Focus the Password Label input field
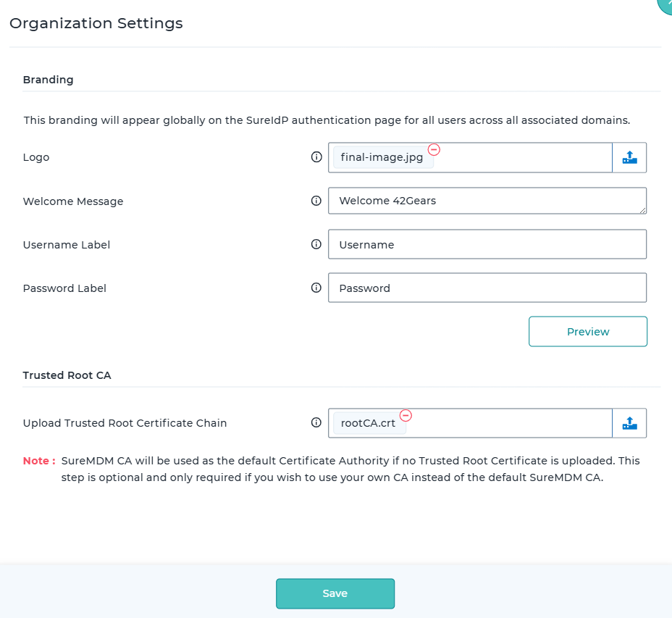672x618 pixels. point(487,288)
